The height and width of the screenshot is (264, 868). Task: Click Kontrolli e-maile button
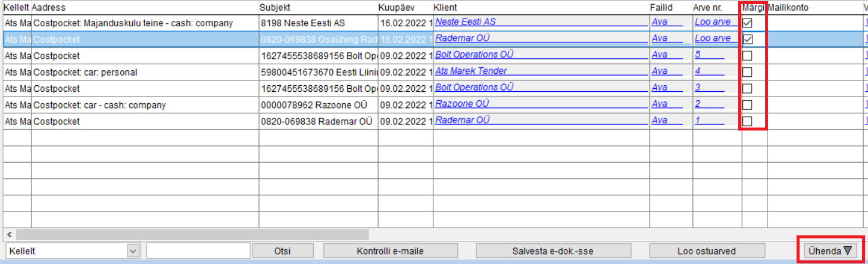tap(390, 251)
